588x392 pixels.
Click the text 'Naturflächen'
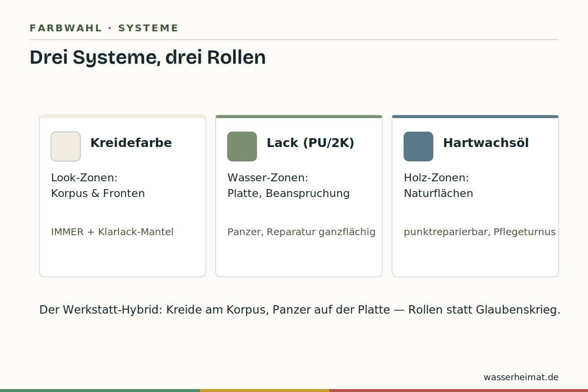tap(439, 194)
